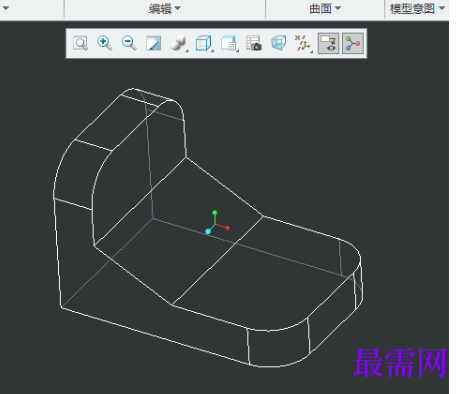Open Display Style shaded spheres icon

[x=179, y=43]
